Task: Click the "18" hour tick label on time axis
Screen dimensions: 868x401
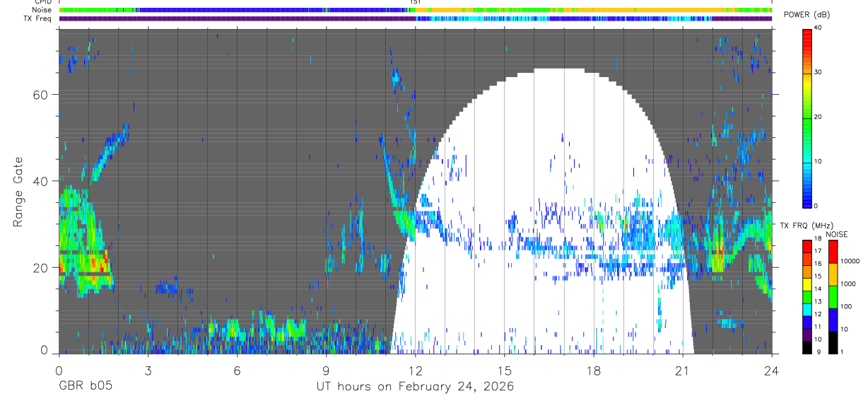Action: tap(594, 370)
